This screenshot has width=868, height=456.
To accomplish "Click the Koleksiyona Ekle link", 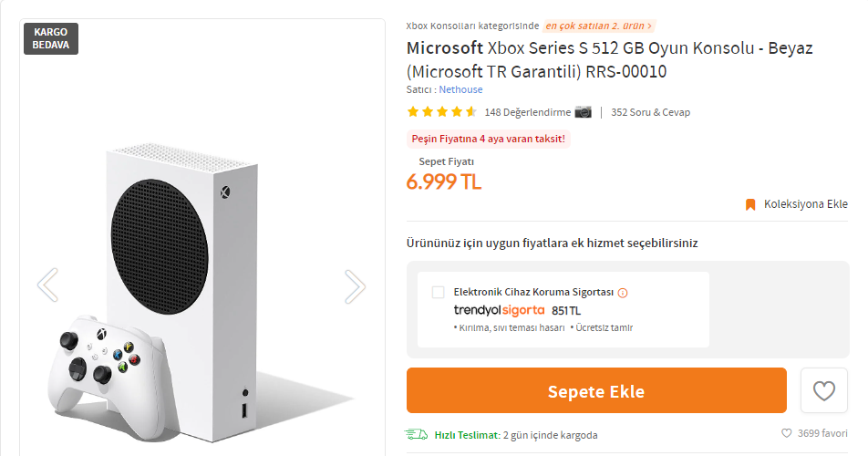I will (x=805, y=204).
